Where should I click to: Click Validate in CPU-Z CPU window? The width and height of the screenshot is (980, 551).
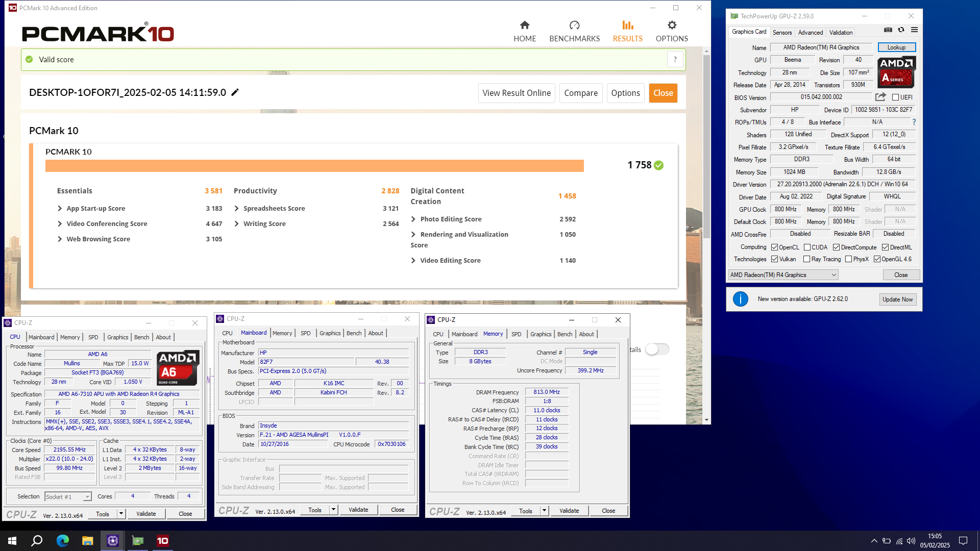coord(146,514)
